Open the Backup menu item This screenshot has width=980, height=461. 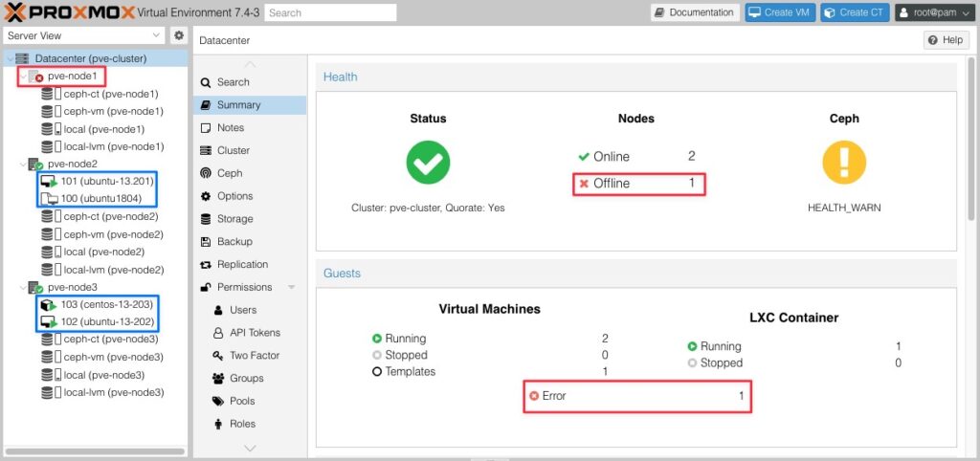250,242
